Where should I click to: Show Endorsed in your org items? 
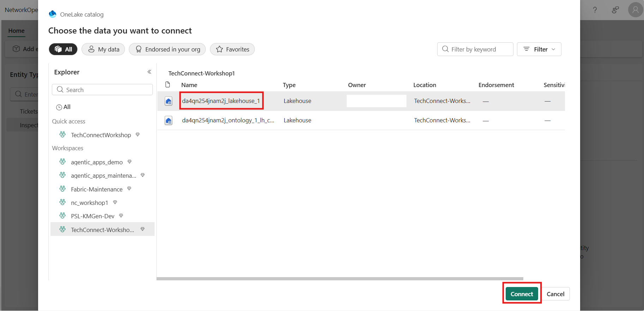(167, 49)
